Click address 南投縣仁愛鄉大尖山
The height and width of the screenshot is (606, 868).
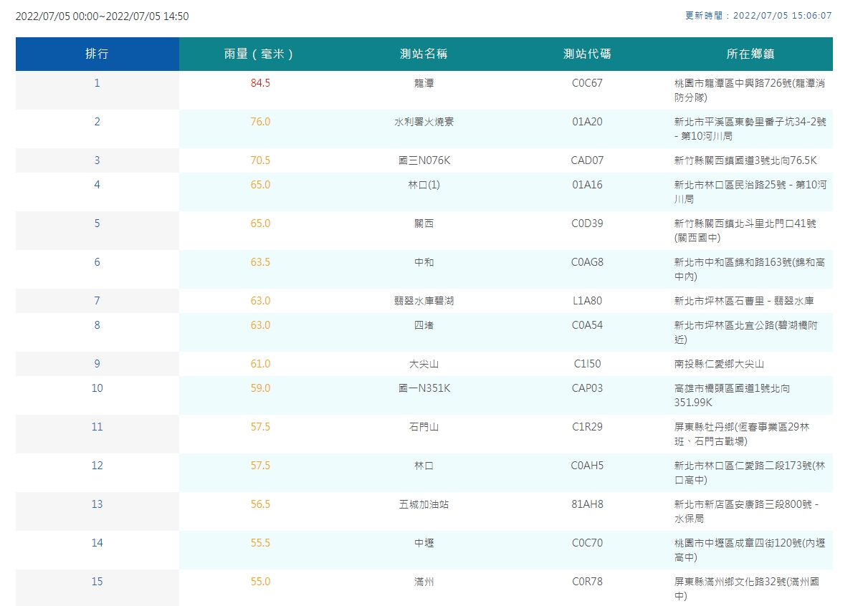pos(719,364)
